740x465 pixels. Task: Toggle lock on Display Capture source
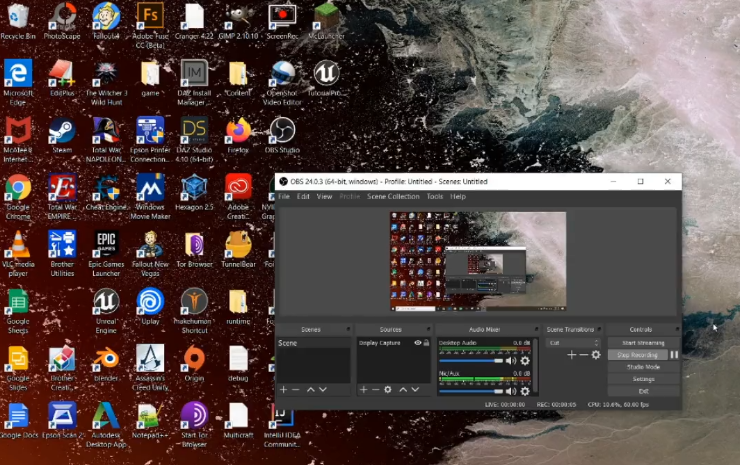click(x=427, y=343)
